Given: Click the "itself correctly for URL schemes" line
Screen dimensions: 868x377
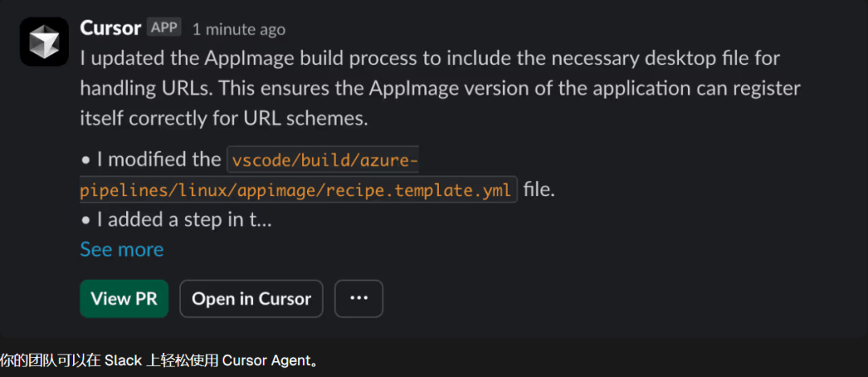Looking at the screenshot, I should click(223, 118).
